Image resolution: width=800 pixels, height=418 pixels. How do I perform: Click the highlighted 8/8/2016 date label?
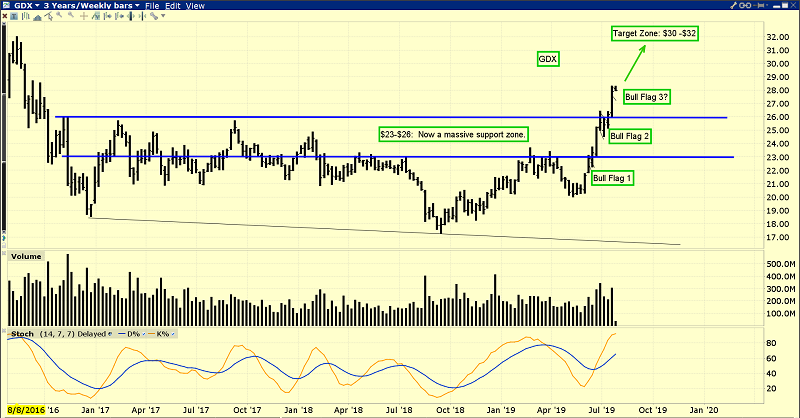(x=26, y=410)
